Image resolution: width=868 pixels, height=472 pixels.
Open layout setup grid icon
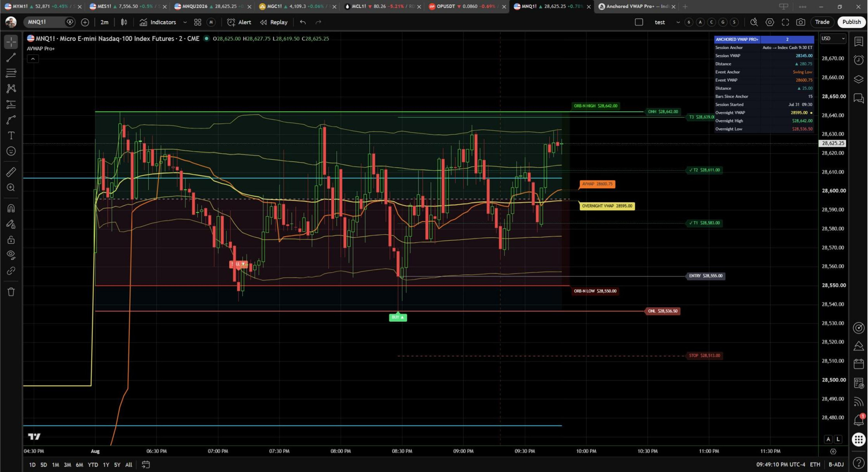(x=197, y=22)
